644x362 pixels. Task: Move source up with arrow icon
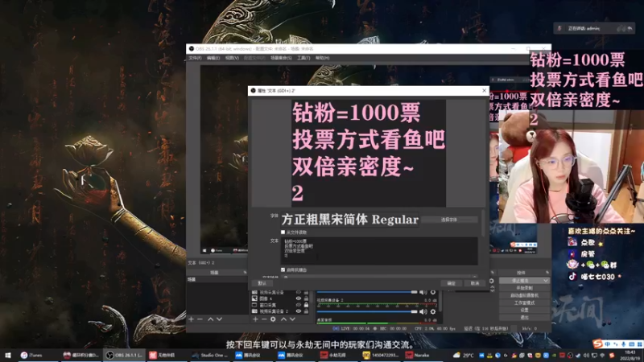(283, 319)
